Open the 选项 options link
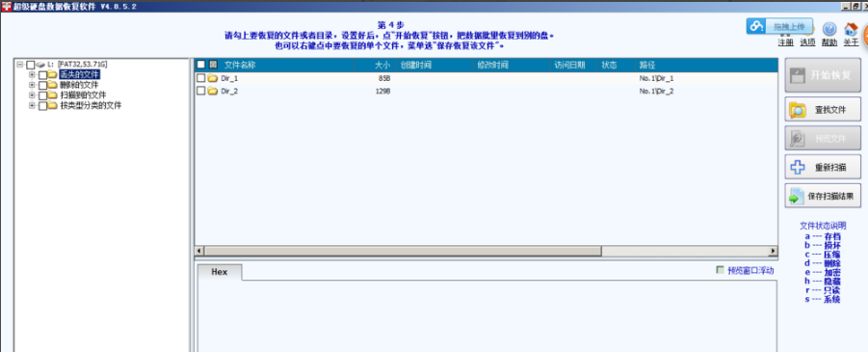This screenshot has width=868, height=352. pos(807,42)
